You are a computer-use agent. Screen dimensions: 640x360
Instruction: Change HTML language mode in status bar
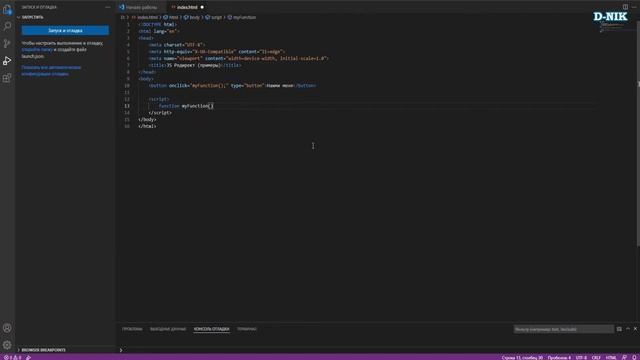611,358
